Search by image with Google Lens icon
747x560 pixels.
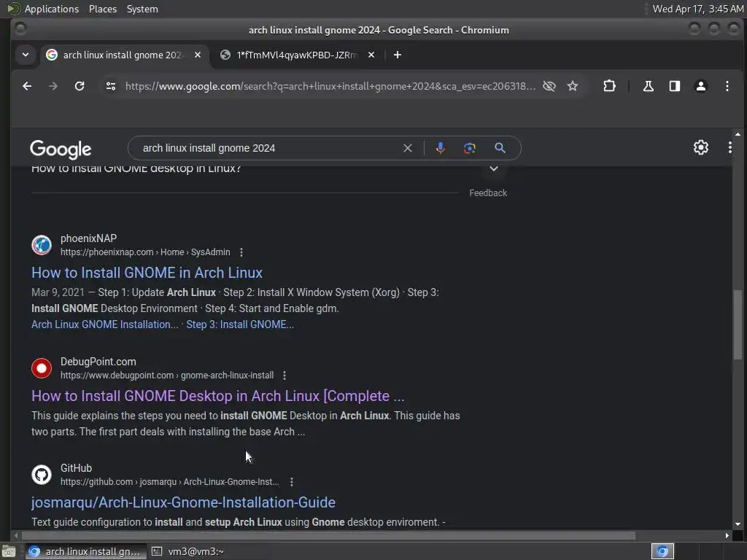pos(470,148)
